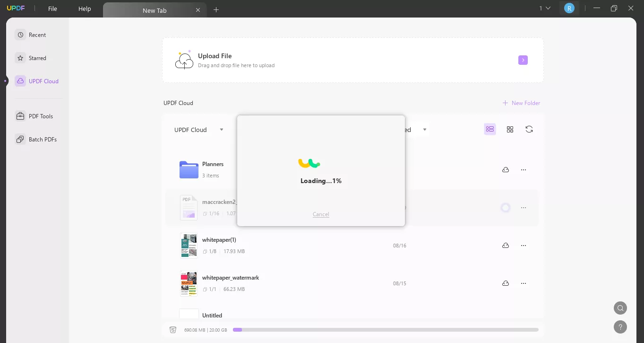This screenshot has width=644, height=343.
Task: Click cloud icon for Planners folder
Action: tap(506, 170)
